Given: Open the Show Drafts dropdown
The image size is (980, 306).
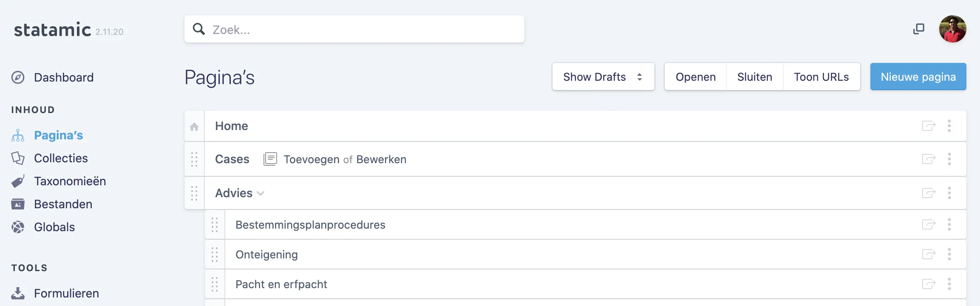Looking at the screenshot, I should point(603,77).
